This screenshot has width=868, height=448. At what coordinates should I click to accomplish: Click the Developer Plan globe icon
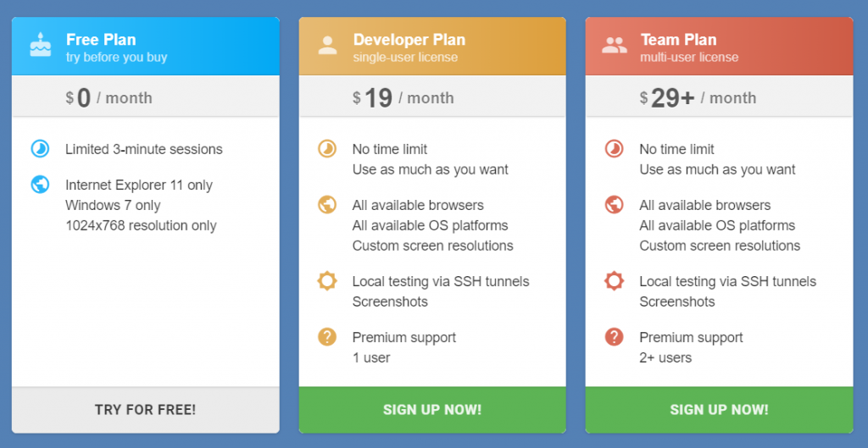pyautogui.click(x=327, y=205)
